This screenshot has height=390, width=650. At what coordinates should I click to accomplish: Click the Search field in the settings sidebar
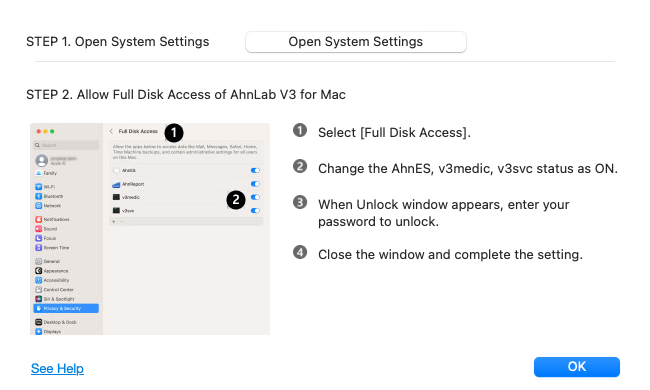pyautogui.click(x=66, y=145)
